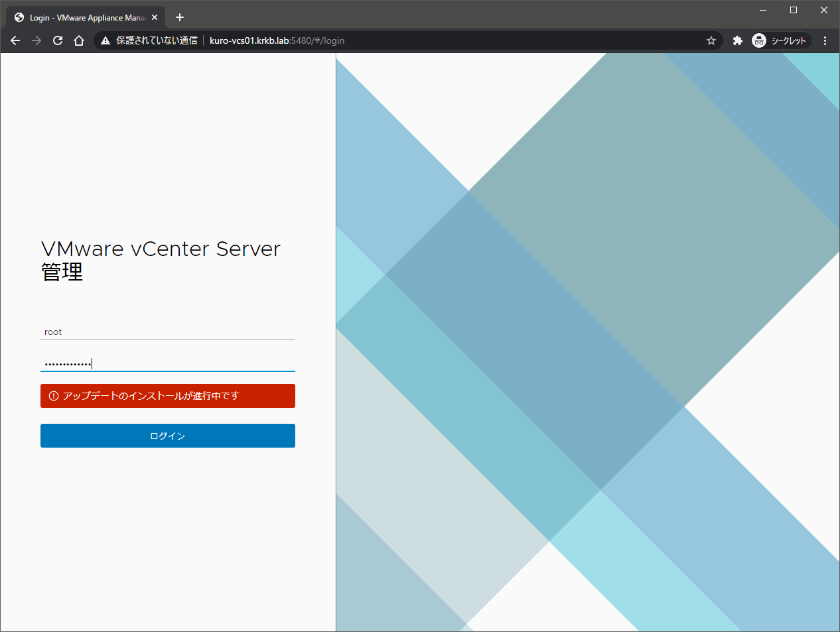Open the browser home page

coord(79,40)
